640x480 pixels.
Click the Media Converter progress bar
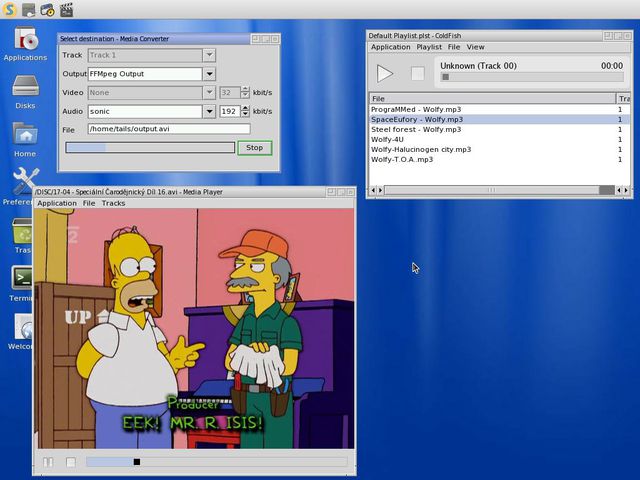point(150,148)
